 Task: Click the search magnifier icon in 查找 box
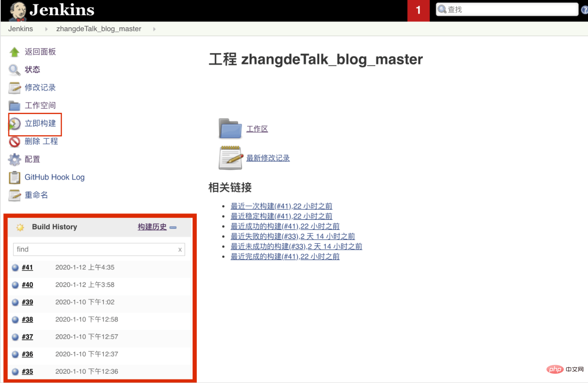click(442, 9)
